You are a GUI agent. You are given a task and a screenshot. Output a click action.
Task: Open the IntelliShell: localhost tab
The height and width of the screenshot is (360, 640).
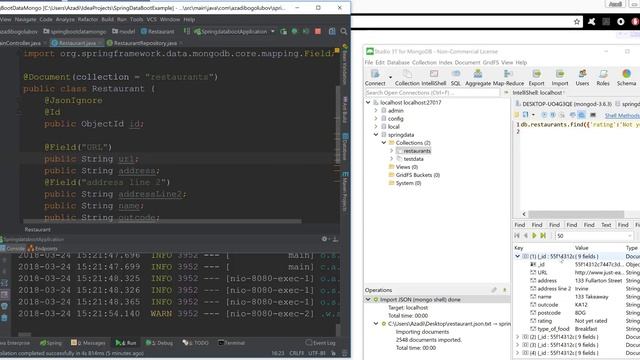click(537, 93)
